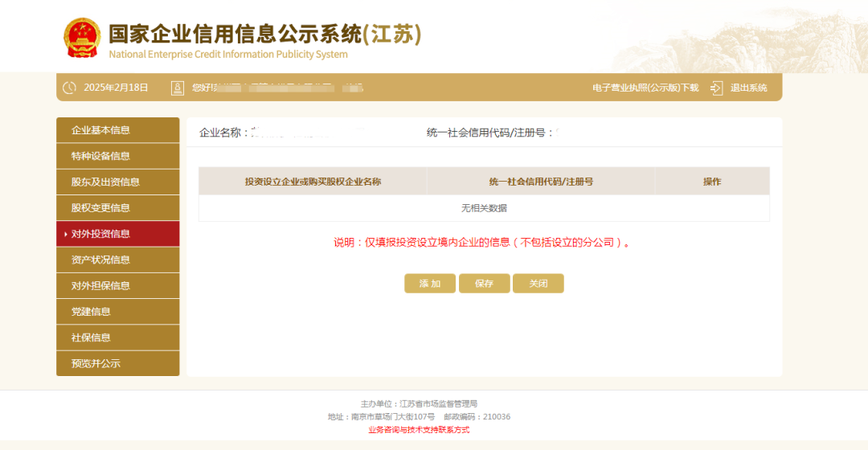Click the national emblem logo
Image resolution: width=868 pixels, height=450 pixels.
(x=83, y=38)
